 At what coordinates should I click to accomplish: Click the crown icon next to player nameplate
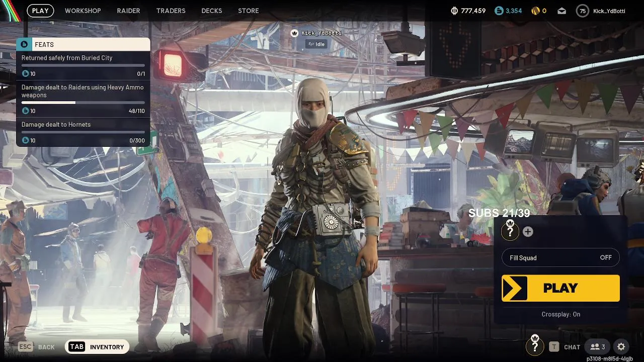point(294,33)
